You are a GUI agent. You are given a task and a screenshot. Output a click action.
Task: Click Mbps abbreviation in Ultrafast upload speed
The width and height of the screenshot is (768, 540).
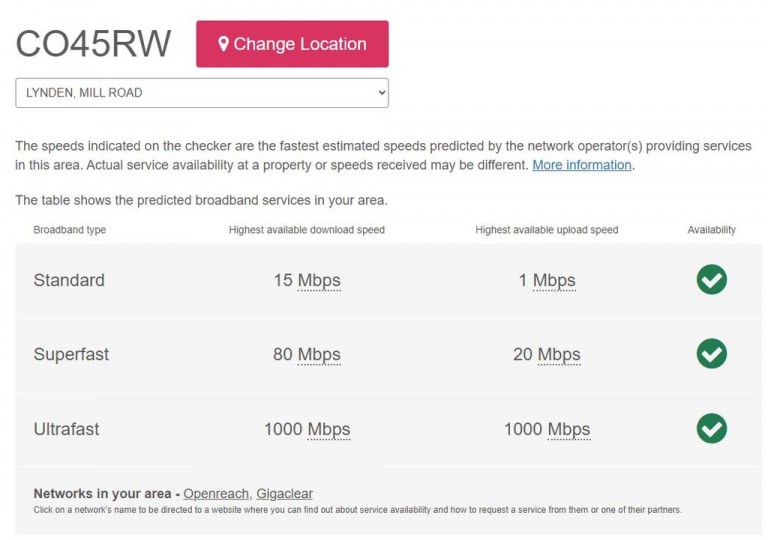(569, 430)
